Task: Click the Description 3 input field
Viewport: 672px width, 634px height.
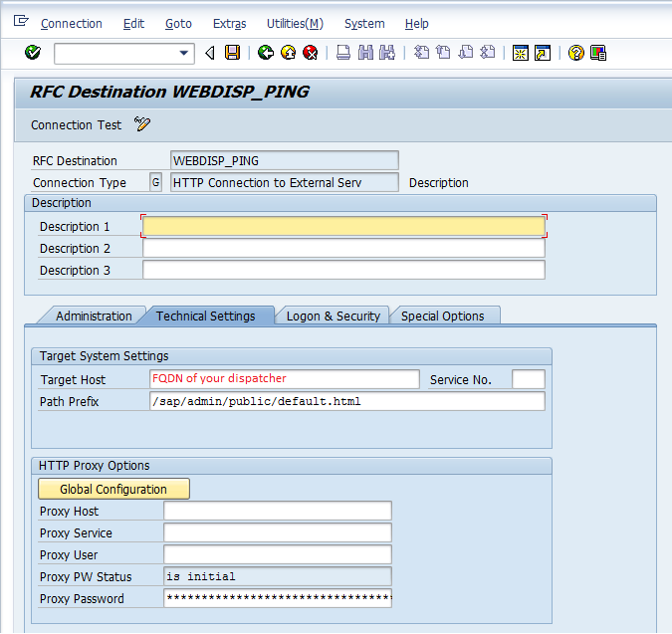Action: pyautogui.click(x=343, y=270)
